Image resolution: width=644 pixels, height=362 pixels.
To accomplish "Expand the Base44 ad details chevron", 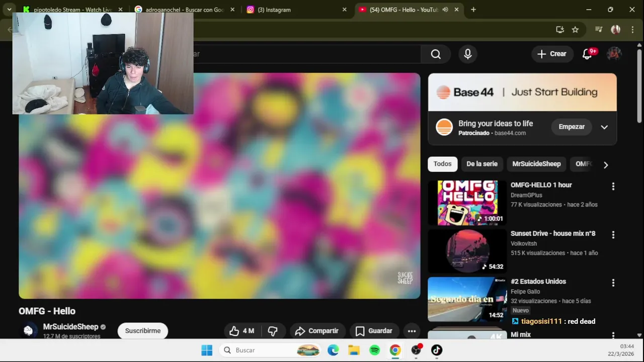I will click(604, 127).
